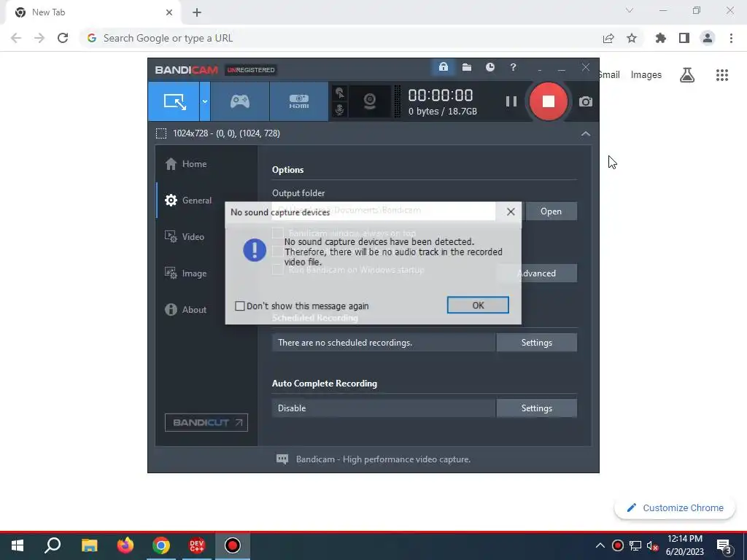Viewport: 747px width, 560px height.
Task: Click rectangle area selection icon
Action: click(161, 133)
